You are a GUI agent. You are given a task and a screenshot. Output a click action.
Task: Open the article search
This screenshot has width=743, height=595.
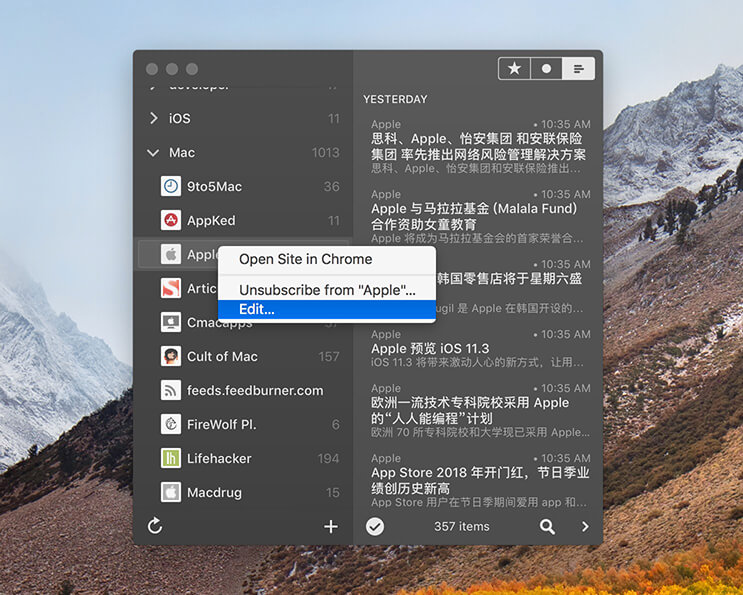(x=547, y=526)
